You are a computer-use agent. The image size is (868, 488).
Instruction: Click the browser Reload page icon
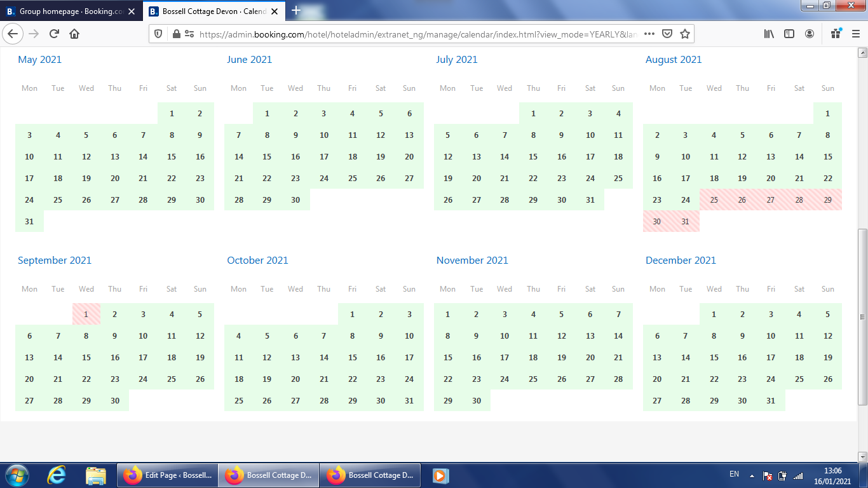[54, 34]
